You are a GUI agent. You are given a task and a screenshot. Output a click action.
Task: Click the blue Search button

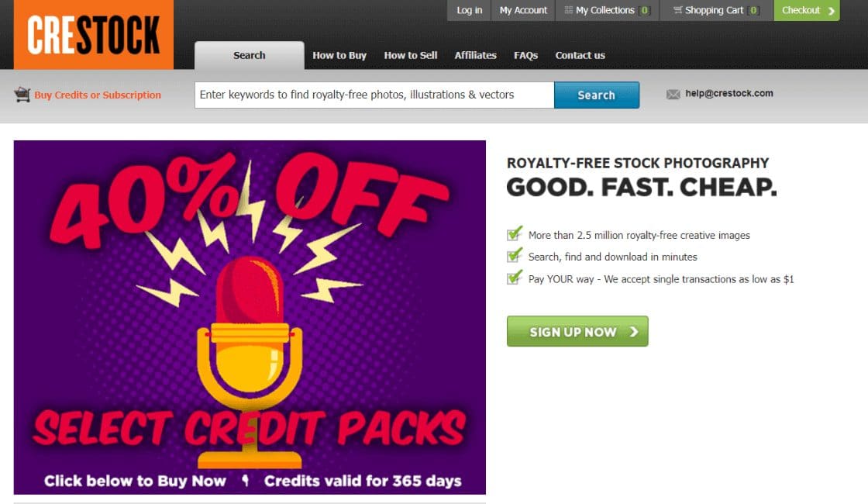pyautogui.click(x=597, y=95)
